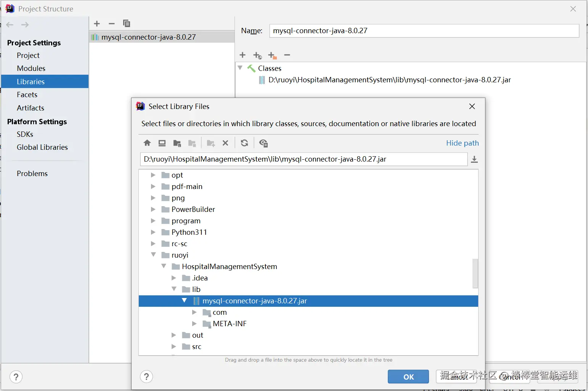Refresh the file tree
Screen dimensions: 588x391
point(244,143)
